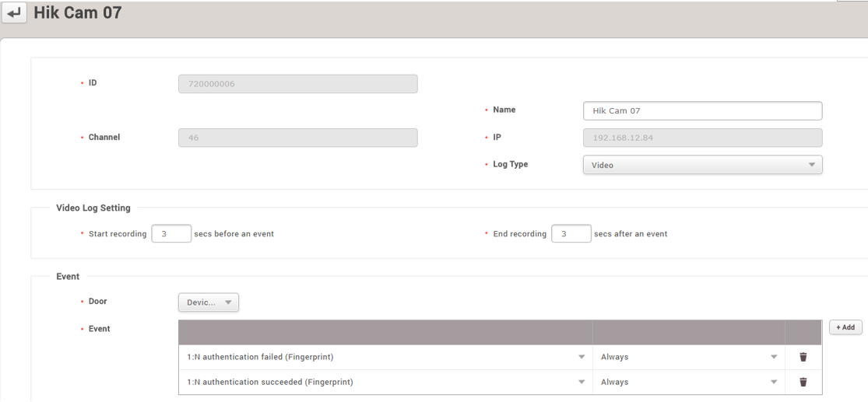868x402 pixels.
Task: Delete the 1:N authentication failed event row
Action: pyautogui.click(x=803, y=357)
